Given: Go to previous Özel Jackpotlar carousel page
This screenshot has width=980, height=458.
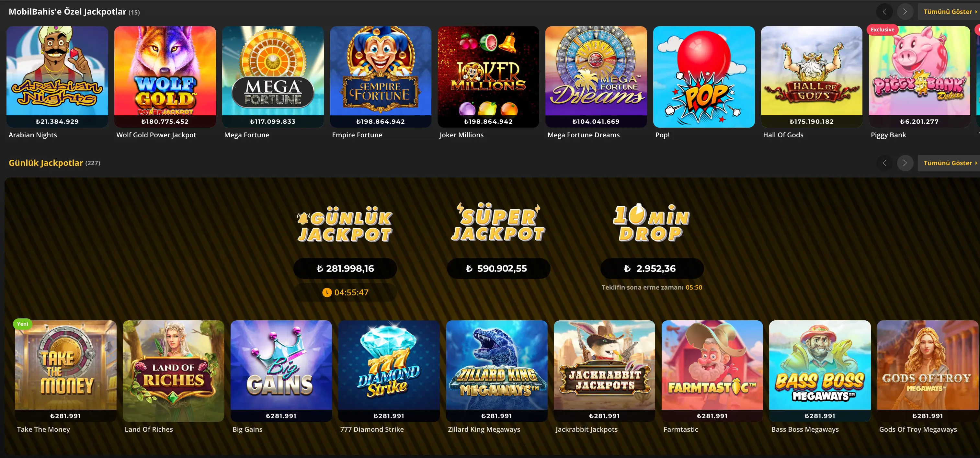Looking at the screenshot, I should coord(884,12).
